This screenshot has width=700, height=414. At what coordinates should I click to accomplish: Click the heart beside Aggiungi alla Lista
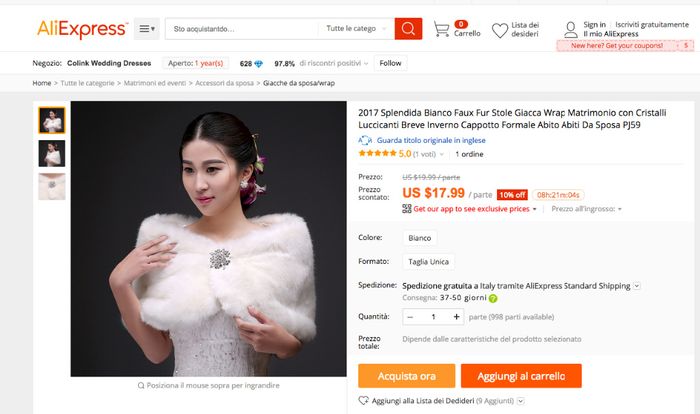pos(363,401)
